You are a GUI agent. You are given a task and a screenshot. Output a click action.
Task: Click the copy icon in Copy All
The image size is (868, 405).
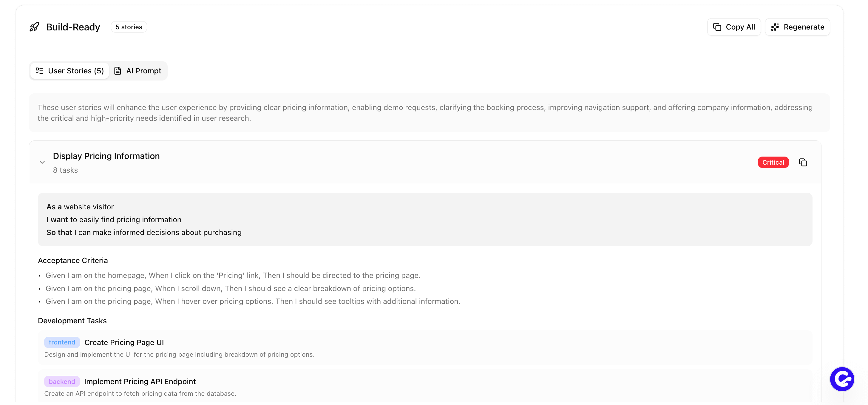[717, 27]
